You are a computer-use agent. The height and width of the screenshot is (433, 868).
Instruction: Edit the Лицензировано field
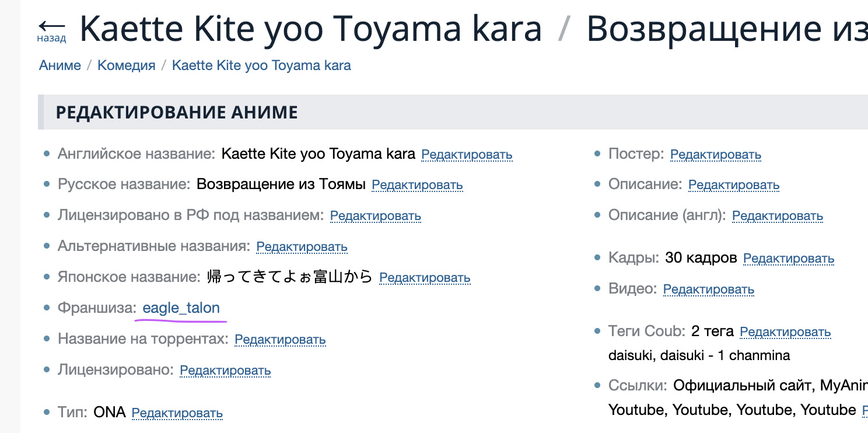tap(225, 371)
